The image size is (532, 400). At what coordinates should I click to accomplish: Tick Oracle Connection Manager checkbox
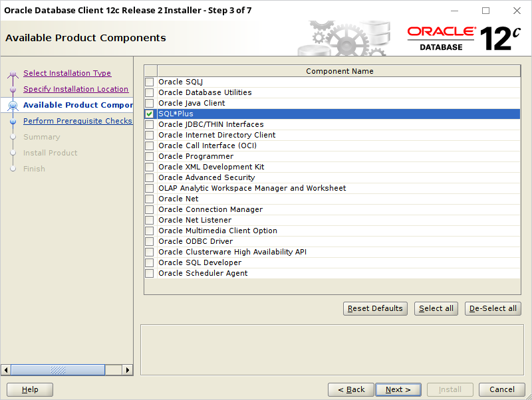(149, 209)
